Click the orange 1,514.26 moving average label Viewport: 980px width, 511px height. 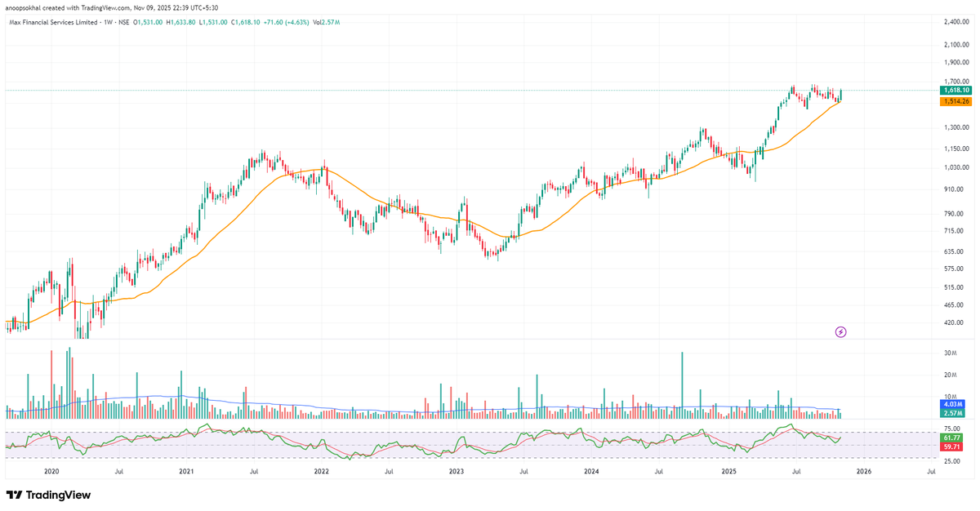coord(955,101)
